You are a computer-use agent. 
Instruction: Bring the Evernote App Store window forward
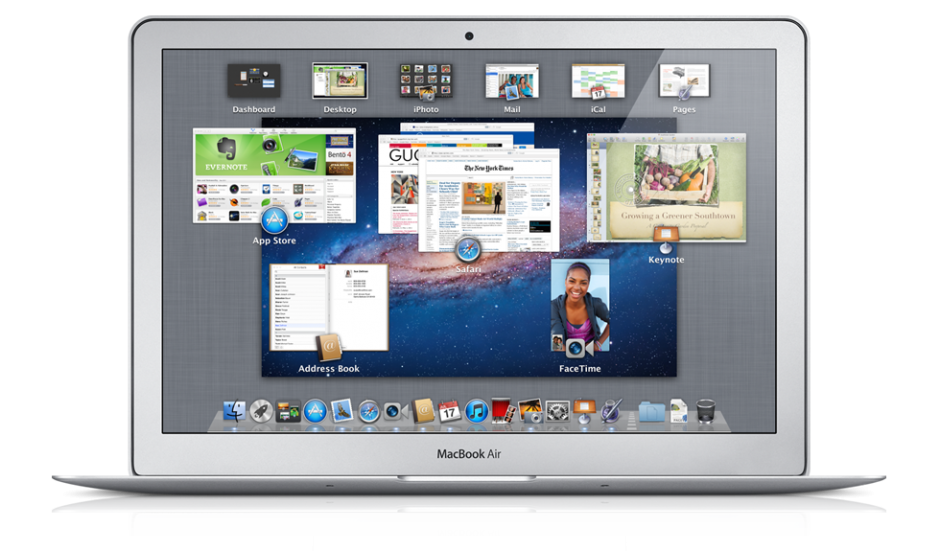click(274, 175)
